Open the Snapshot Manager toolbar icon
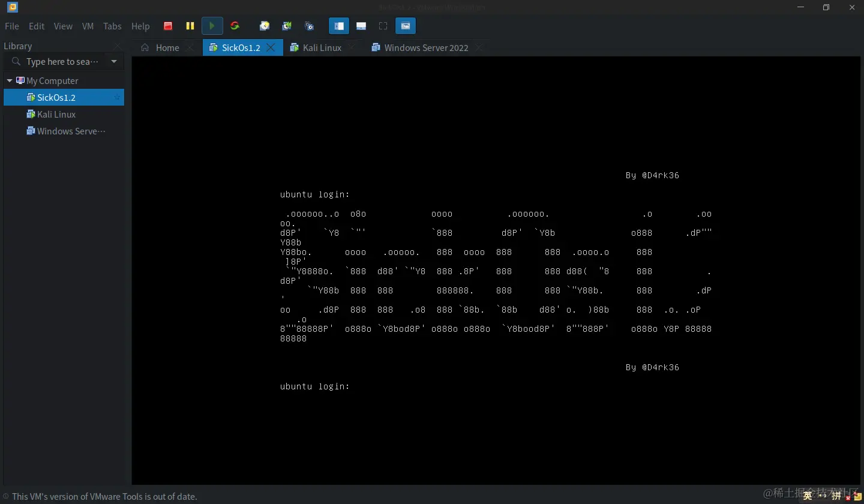864x504 pixels. (309, 26)
